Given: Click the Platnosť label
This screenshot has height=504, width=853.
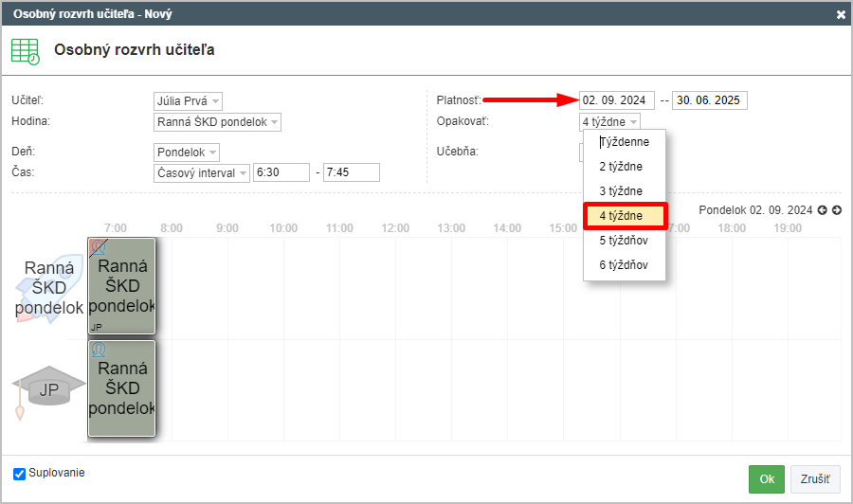Looking at the screenshot, I should point(459,100).
